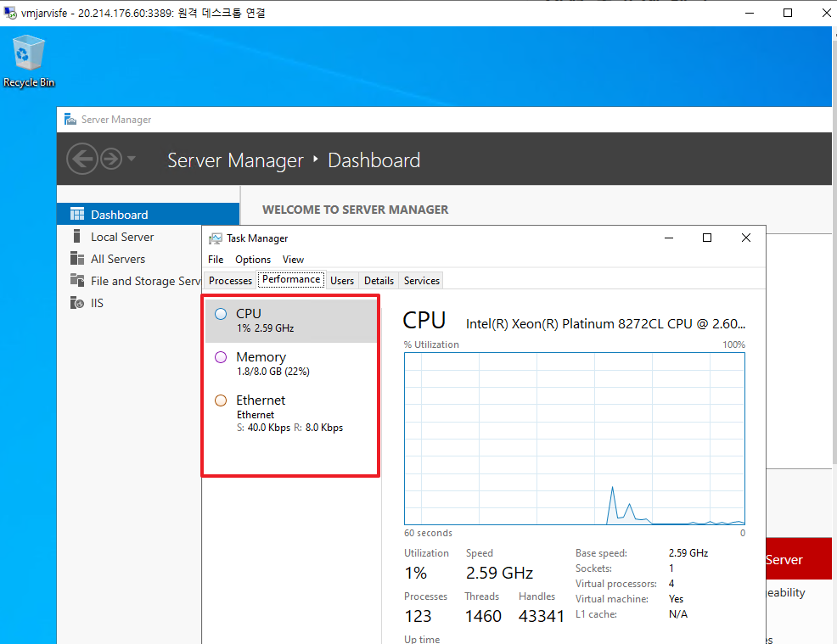Click the 2.59 GHz base speed value

[x=688, y=552]
